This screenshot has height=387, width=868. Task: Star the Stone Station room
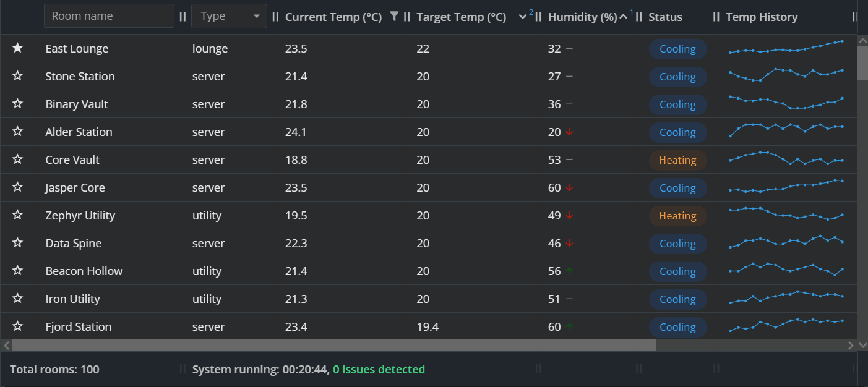pyautogui.click(x=17, y=76)
